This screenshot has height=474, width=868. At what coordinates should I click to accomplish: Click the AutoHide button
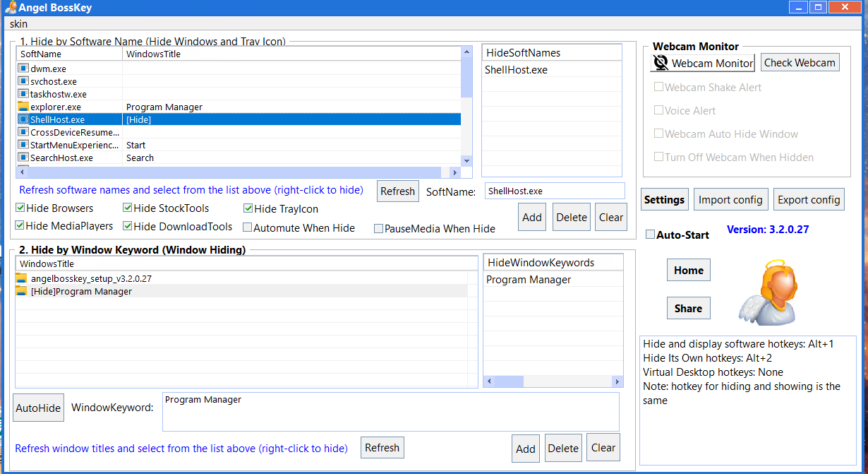[x=38, y=408]
